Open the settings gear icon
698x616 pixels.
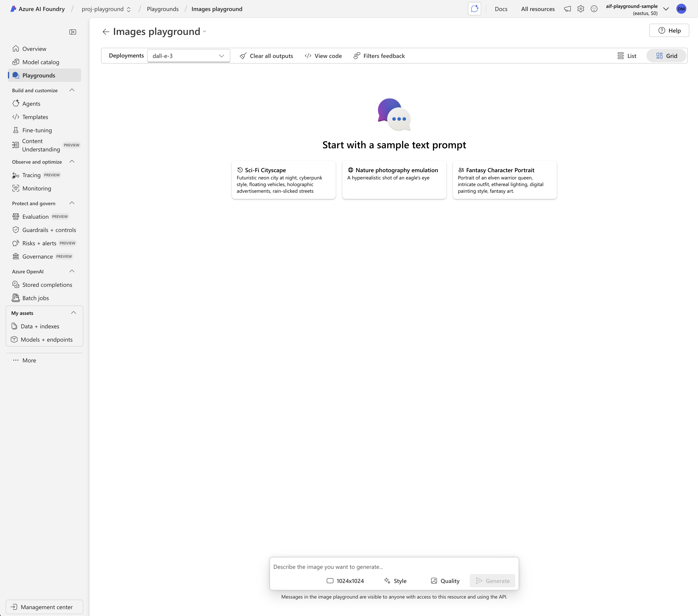tap(581, 9)
